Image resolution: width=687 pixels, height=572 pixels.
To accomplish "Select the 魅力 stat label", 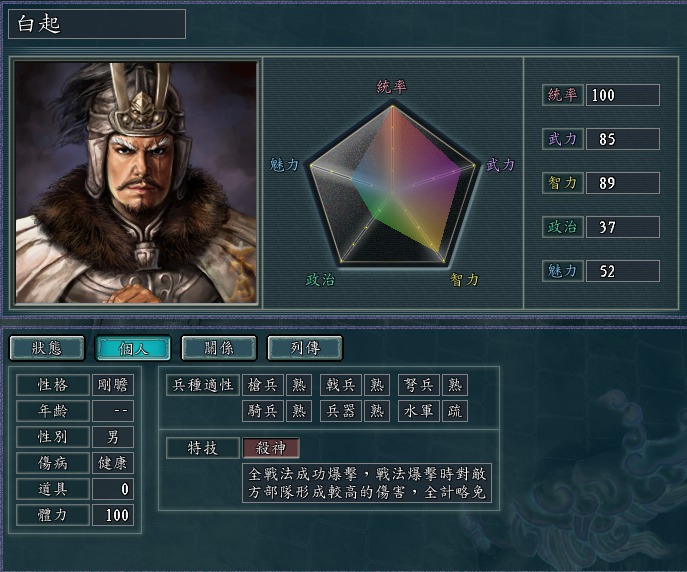I will 563,271.
